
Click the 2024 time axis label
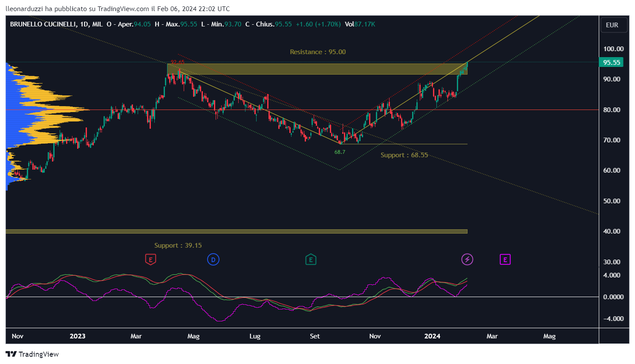(432, 336)
